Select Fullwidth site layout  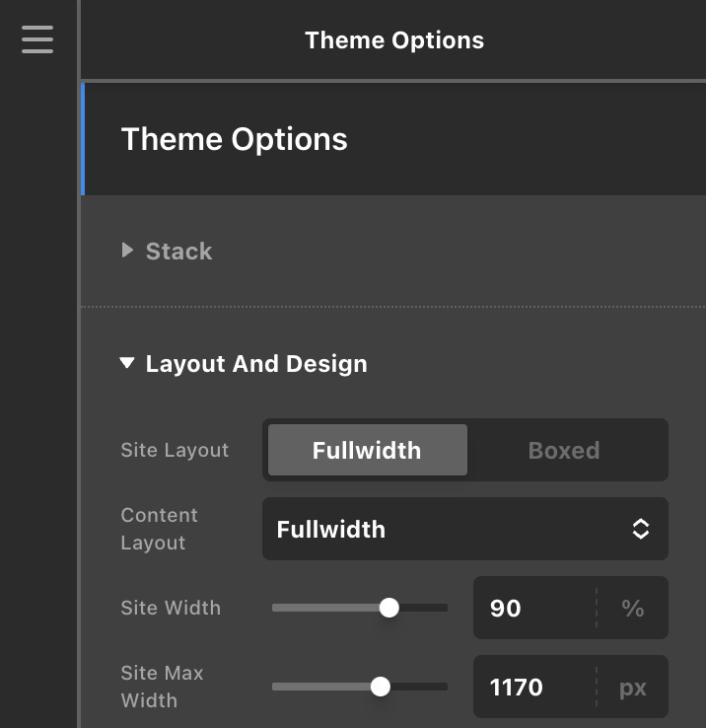click(x=367, y=450)
